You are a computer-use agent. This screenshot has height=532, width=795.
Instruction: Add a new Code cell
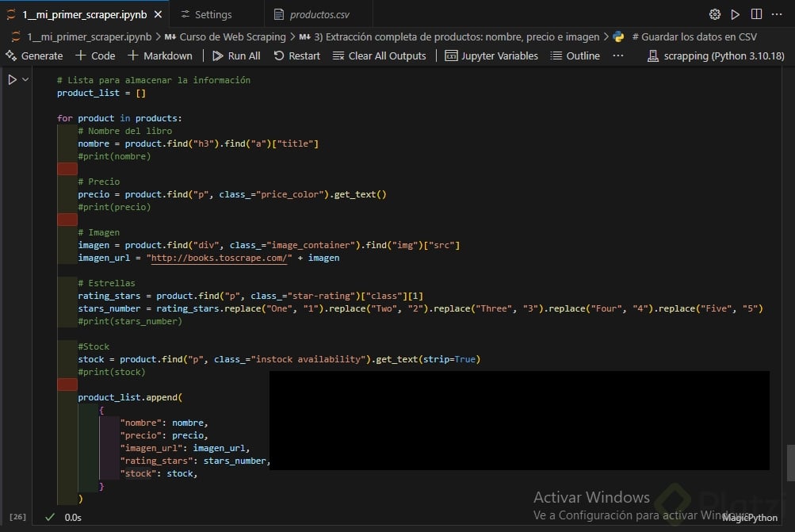click(95, 55)
